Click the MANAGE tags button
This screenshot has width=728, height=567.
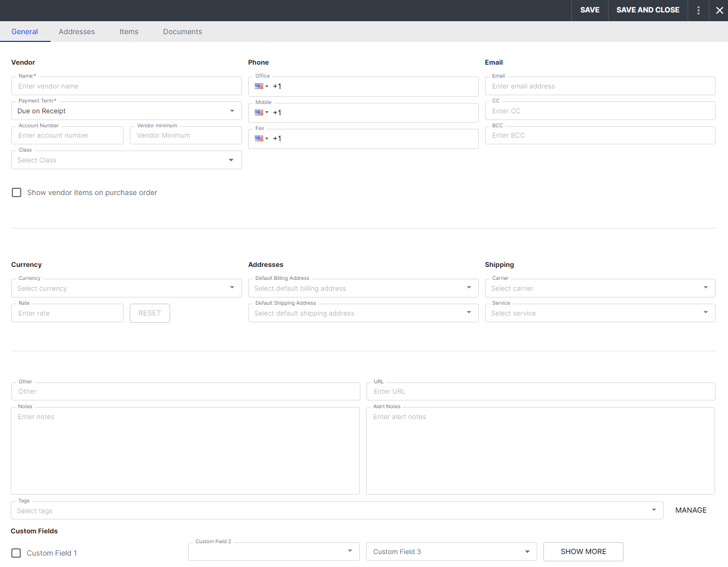pyautogui.click(x=690, y=510)
